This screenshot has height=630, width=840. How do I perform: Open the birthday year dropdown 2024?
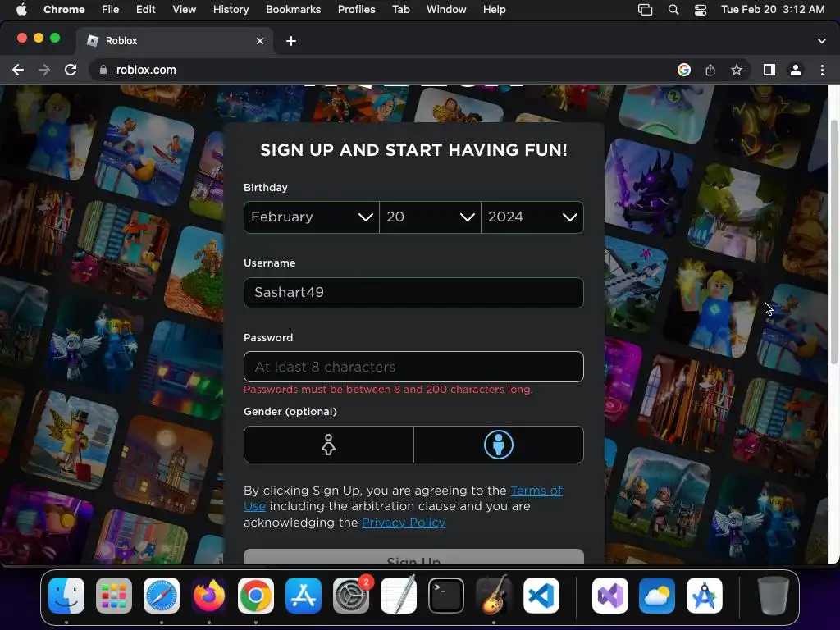coord(532,217)
